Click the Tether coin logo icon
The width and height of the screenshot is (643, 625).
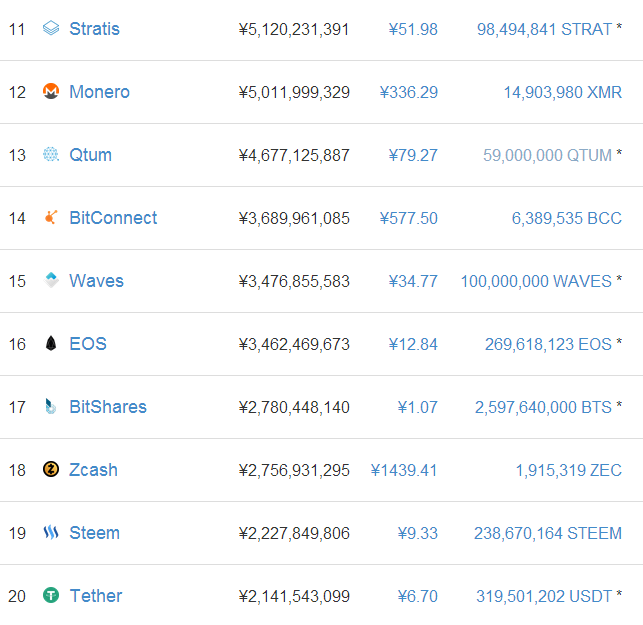(51, 595)
